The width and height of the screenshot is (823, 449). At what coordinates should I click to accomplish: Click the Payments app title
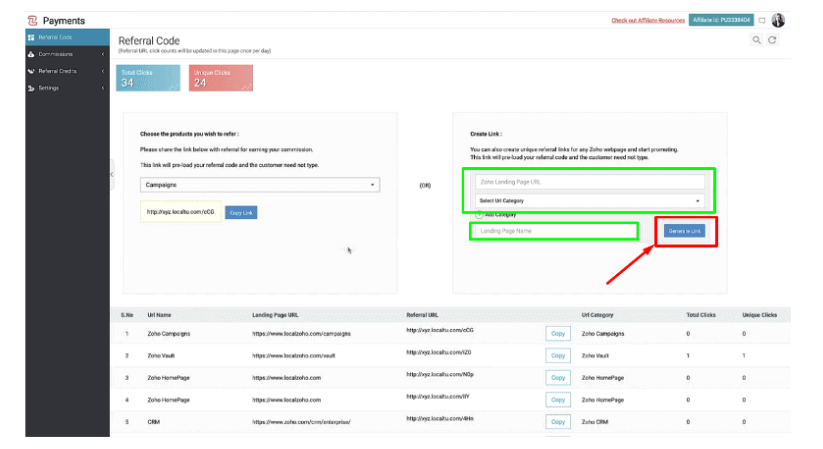pos(64,20)
